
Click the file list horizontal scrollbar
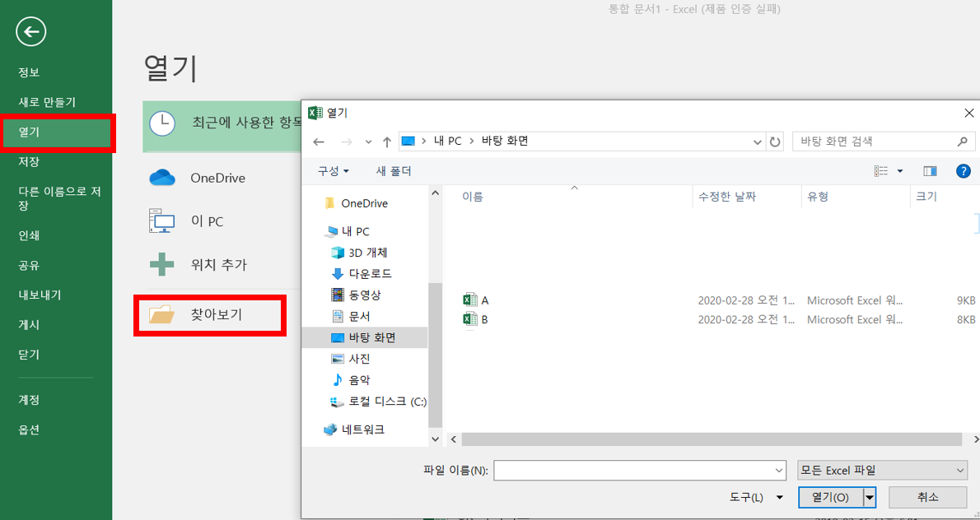712,439
